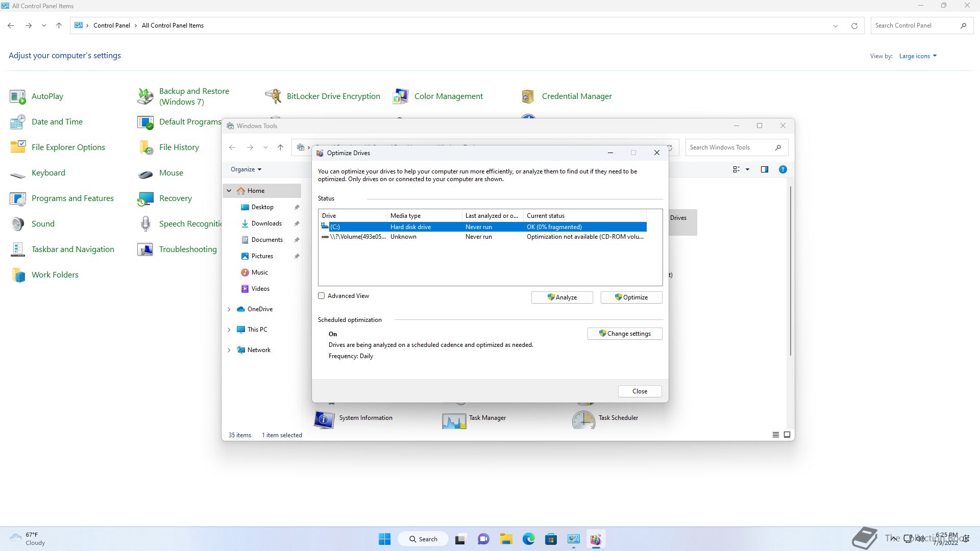Enable the Advanced View checkbox
Screen dimensions: 980x551
click(x=322, y=296)
